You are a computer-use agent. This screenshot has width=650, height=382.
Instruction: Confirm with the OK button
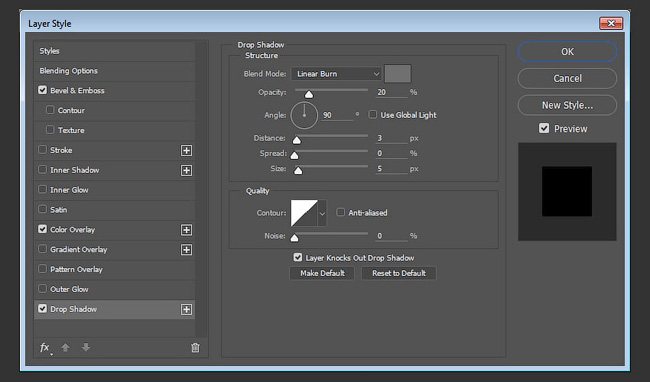(567, 52)
